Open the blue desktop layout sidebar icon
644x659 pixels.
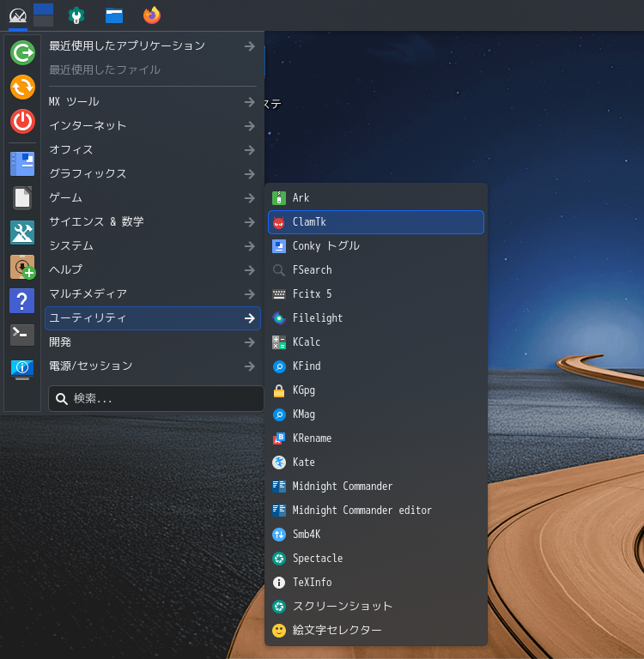coord(22,164)
